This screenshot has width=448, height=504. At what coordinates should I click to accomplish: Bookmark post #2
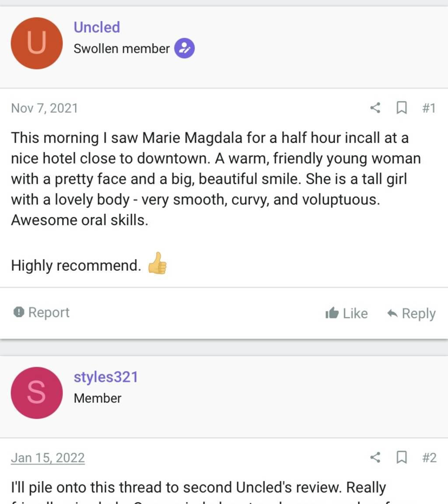(401, 458)
